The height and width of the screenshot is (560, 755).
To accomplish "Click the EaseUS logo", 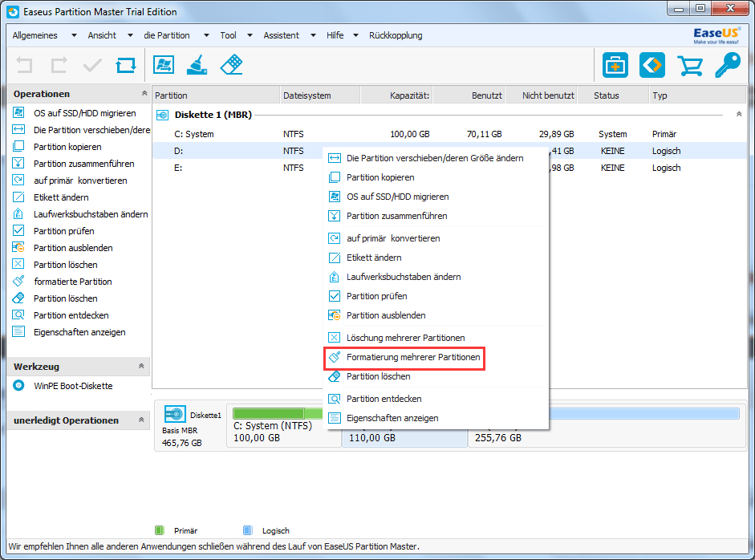I will click(716, 35).
